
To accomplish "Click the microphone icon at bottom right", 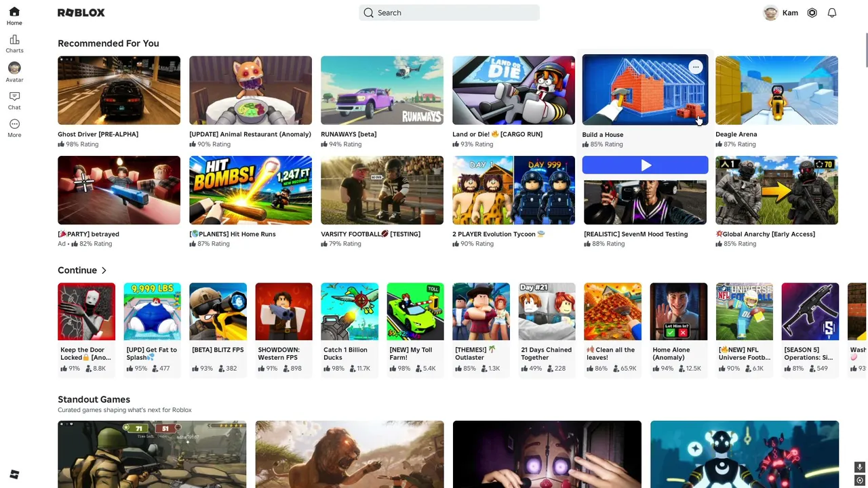I will pyautogui.click(x=859, y=467).
